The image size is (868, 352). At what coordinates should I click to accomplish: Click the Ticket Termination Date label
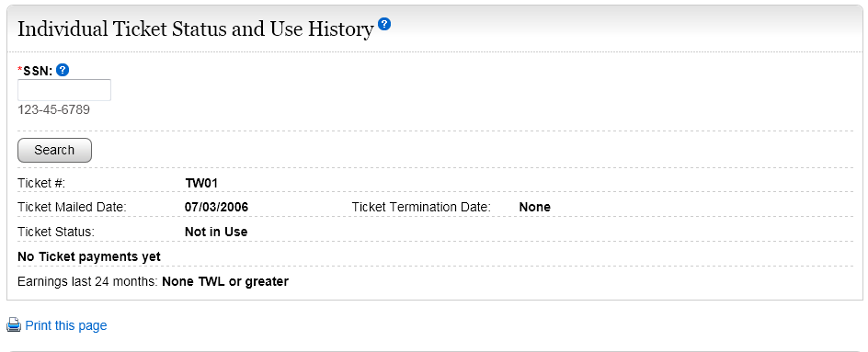pyautogui.click(x=421, y=208)
